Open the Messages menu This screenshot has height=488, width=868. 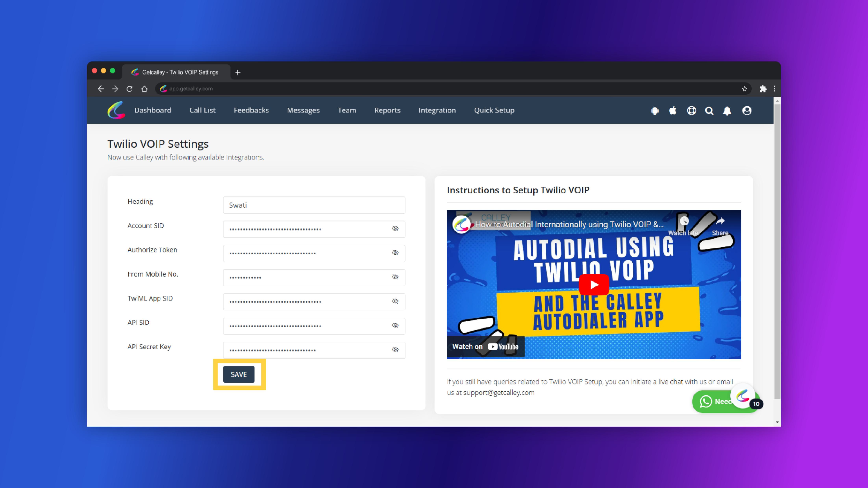pos(303,110)
